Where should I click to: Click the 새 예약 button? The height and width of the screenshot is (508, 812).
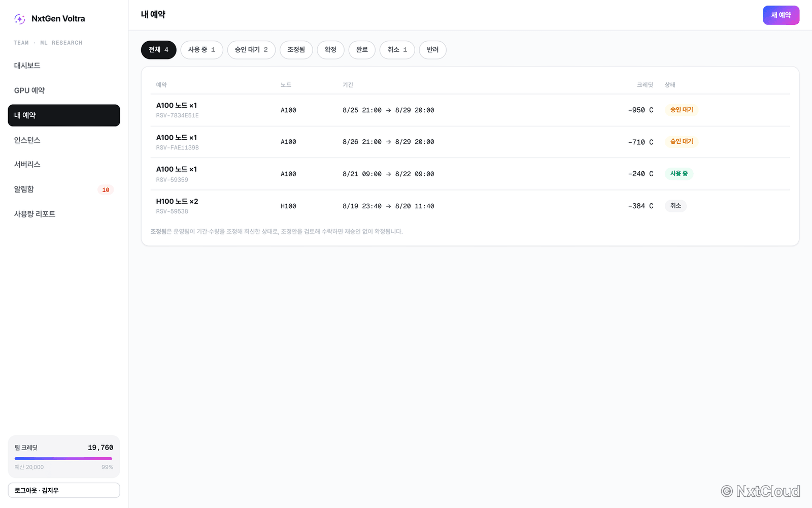click(x=781, y=15)
